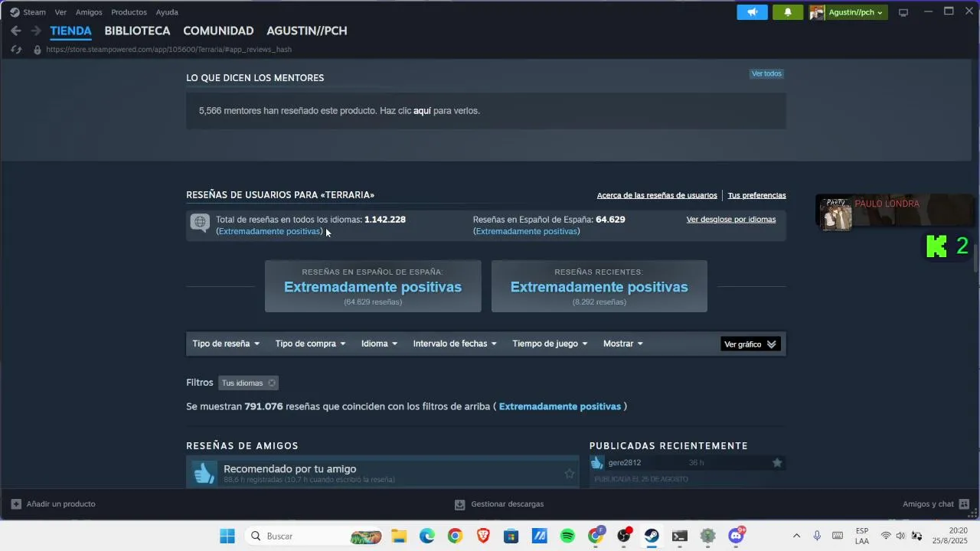
Task: Click the star on gere2812's review
Action: pos(777,462)
